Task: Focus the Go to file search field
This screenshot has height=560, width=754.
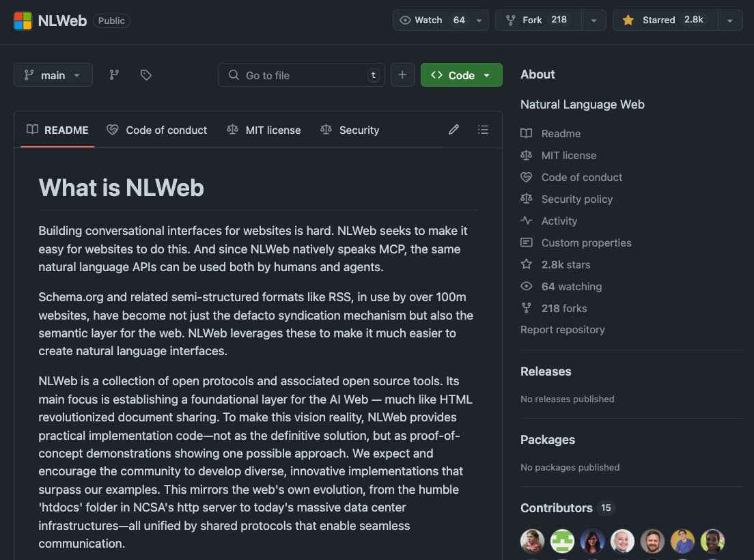Action: pos(301,75)
